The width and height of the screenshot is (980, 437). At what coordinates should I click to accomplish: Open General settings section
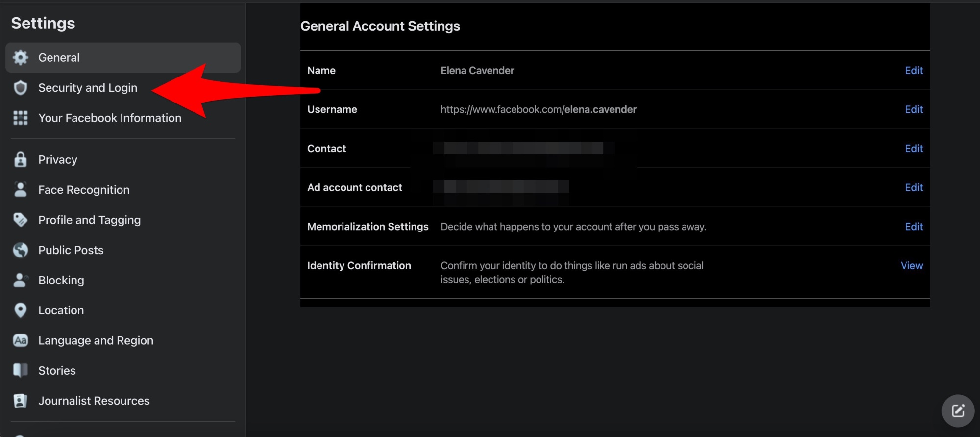(123, 58)
